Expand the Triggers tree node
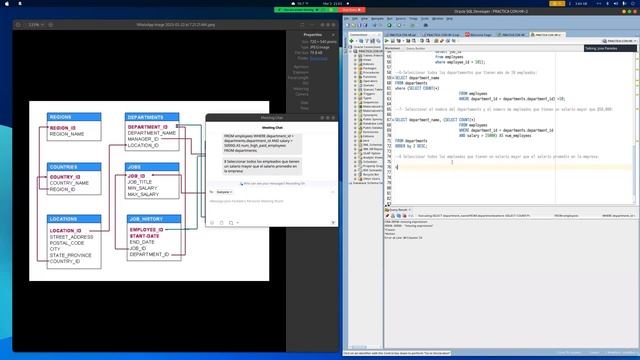The height and width of the screenshot is (360, 640). 356,93
